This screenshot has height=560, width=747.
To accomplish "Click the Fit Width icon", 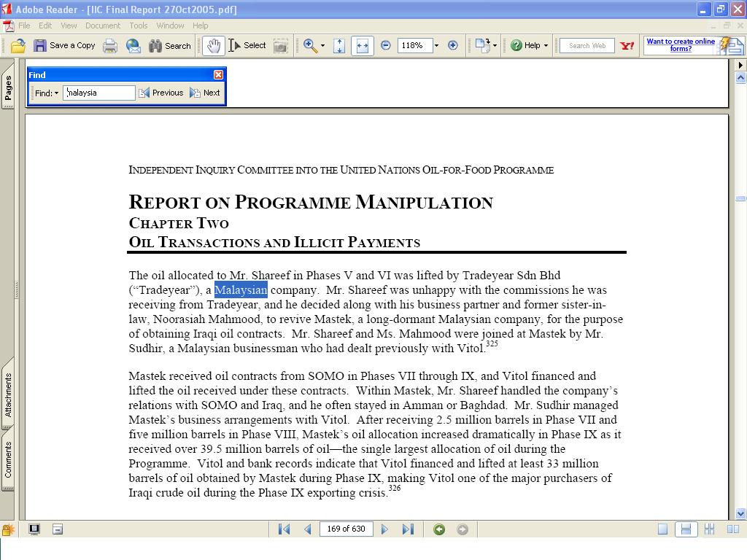I will 362,46.
